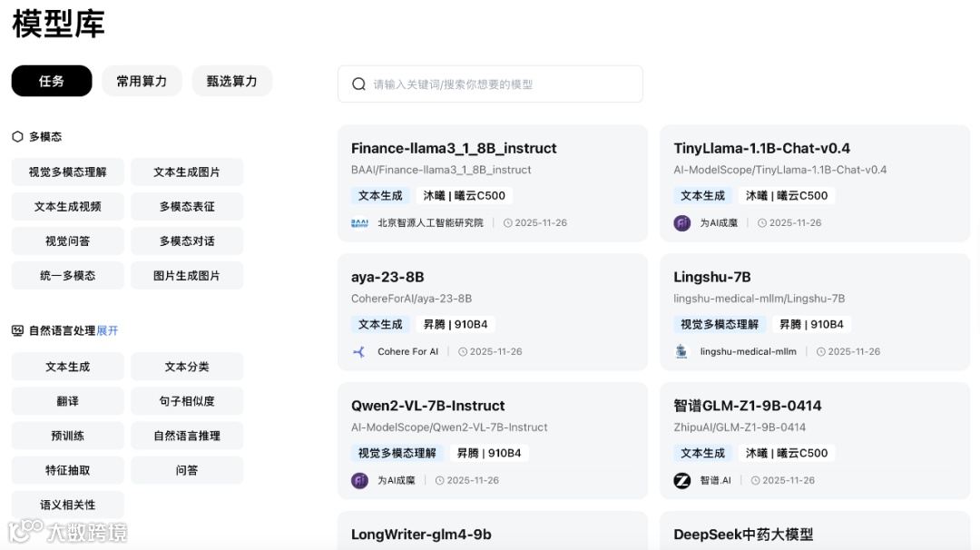Image resolution: width=980 pixels, height=550 pixels.
Task: Filter by 多模态对话 task
Action: click(187, 241)
